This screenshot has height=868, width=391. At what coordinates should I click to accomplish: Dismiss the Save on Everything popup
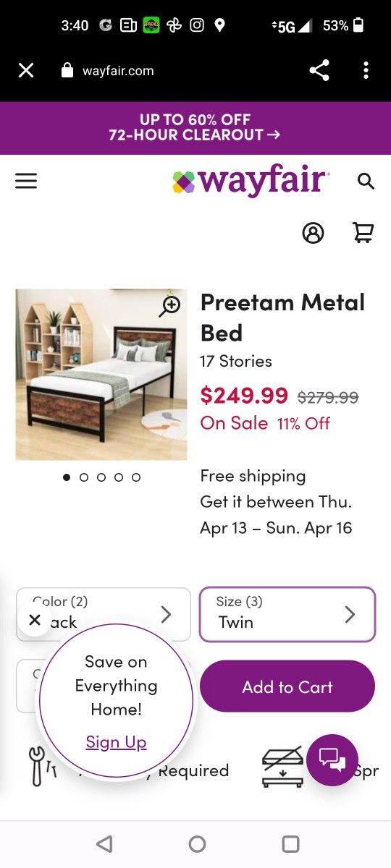pos(34,620)
